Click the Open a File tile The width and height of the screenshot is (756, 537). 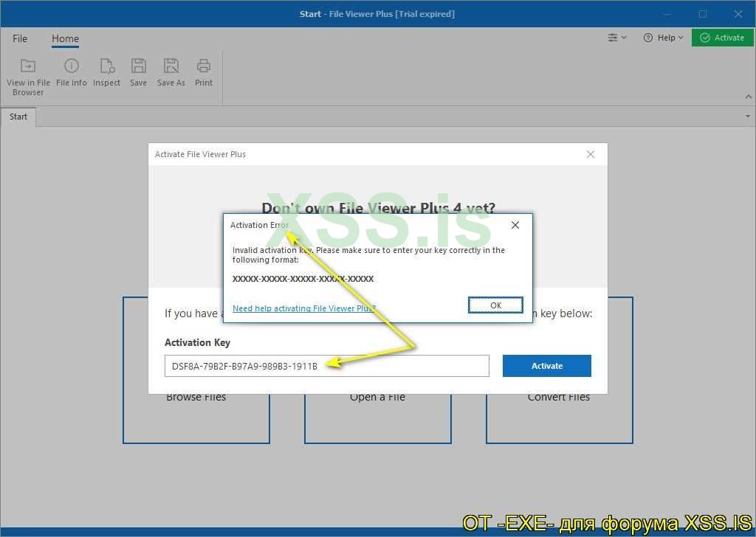pyautogui.click(x=377, y=418)
